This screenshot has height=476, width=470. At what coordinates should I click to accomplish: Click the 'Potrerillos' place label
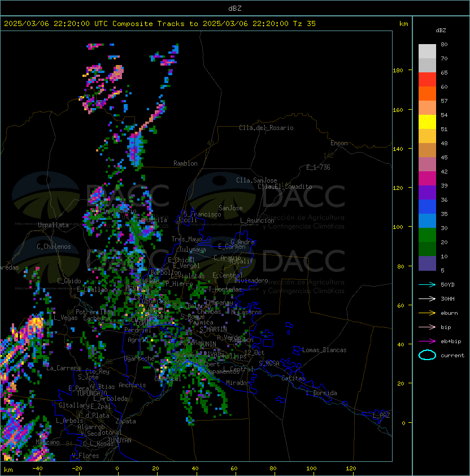pos(94,312)
